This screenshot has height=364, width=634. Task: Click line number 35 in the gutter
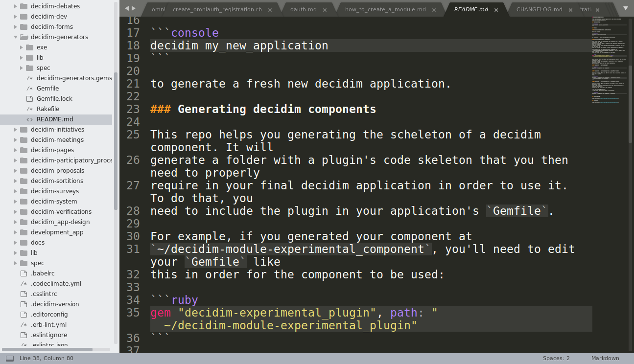133,313
